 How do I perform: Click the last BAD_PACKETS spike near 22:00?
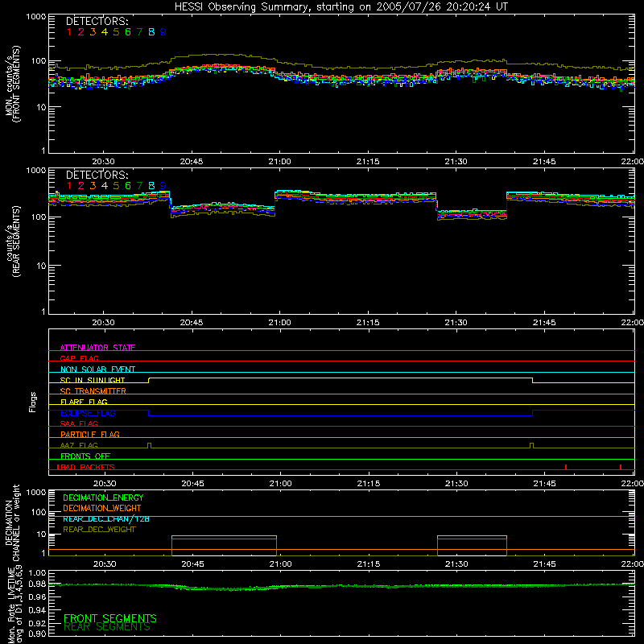click(621, 467)
